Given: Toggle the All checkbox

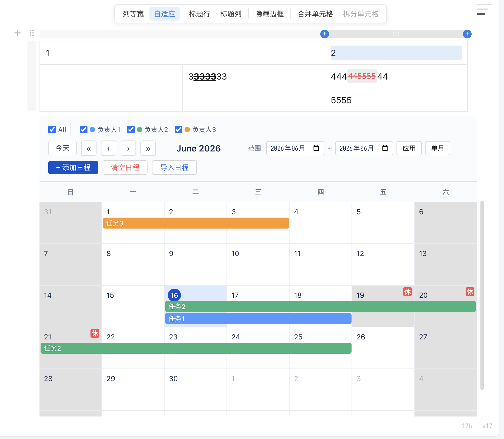Looking at the screenshot, I should click(x=52, y=130).
